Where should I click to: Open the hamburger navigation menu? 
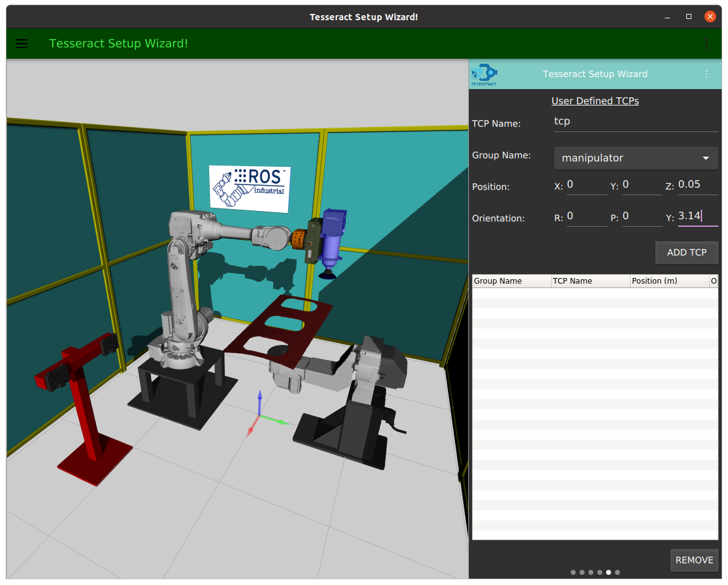point(21,44)
